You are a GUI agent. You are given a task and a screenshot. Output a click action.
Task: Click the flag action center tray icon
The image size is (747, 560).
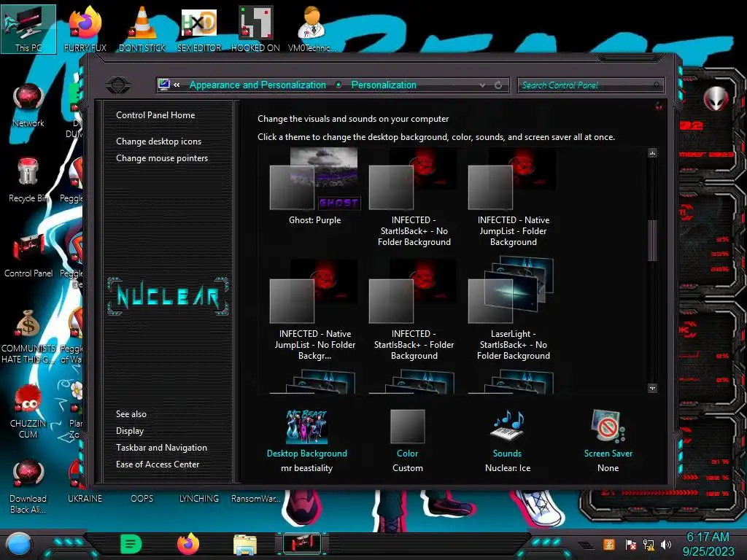(x=631, y=544)
